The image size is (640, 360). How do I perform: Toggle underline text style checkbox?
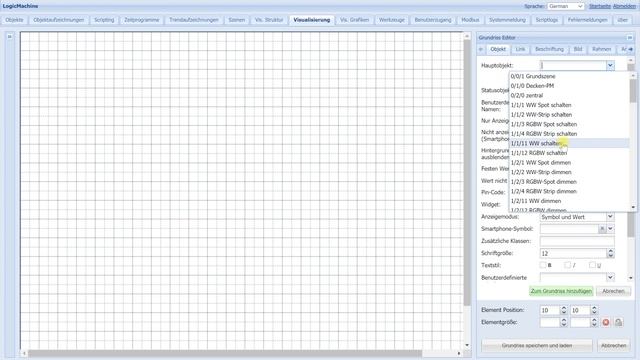tap(592, 265)
